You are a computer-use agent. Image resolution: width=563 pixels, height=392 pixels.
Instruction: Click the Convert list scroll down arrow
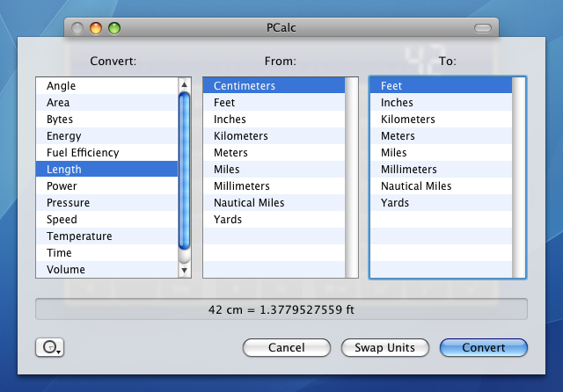184,270
